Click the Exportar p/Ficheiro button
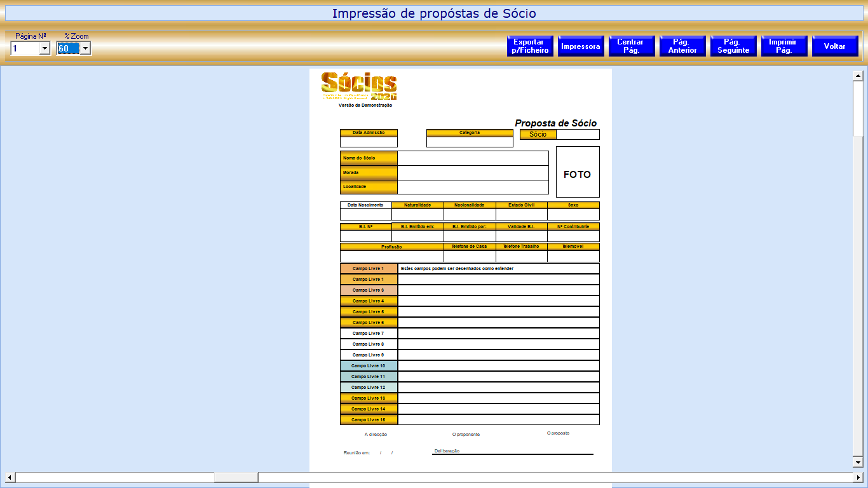 (530, 46)
